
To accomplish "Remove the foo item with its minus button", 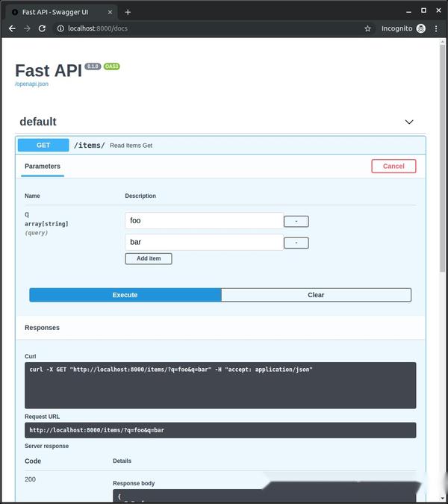I will [296, 221].
